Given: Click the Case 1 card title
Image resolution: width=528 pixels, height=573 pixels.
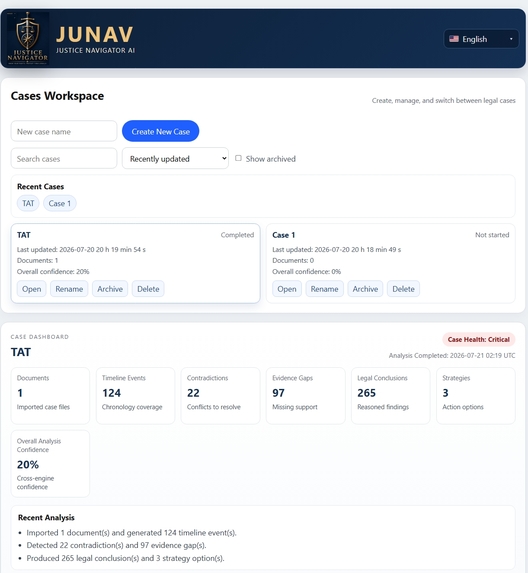Looking at the screenshot, I should pyautogui.click(x=284, y=235).
